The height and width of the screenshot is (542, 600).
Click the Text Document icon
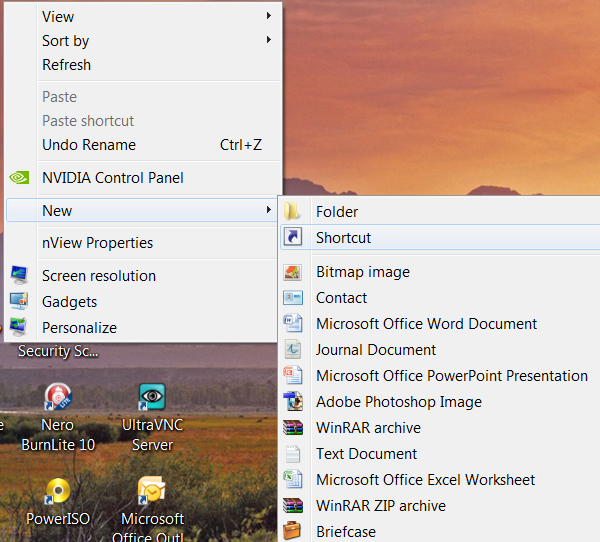point(293,454)
